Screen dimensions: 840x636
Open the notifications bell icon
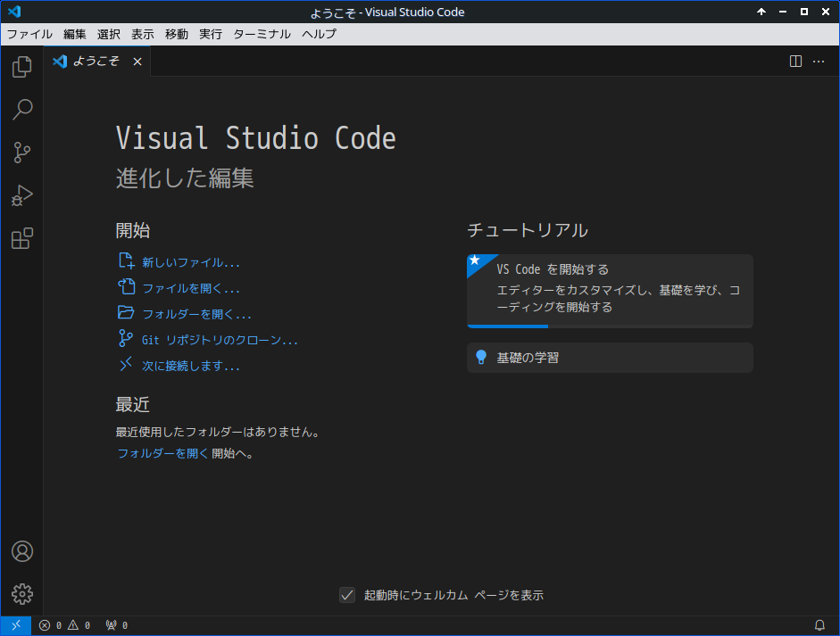coord(819,625)
